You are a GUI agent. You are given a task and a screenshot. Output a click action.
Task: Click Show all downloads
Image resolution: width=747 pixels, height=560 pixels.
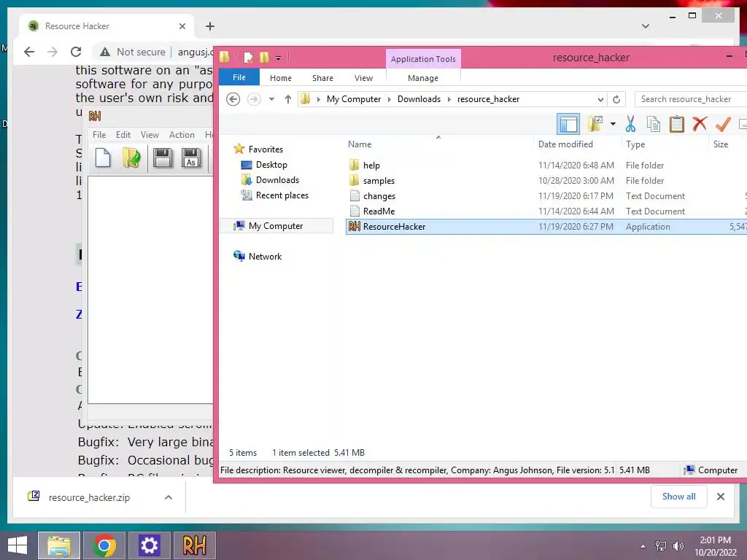679,497
